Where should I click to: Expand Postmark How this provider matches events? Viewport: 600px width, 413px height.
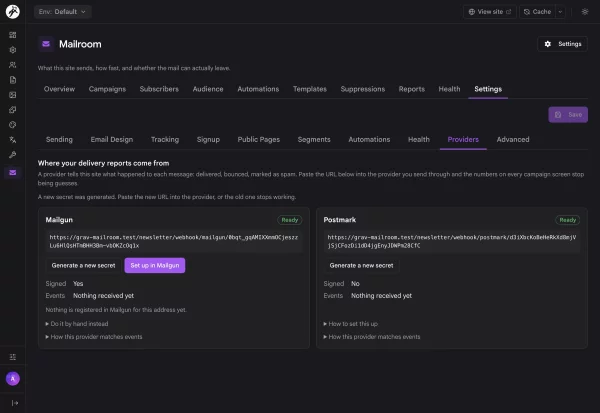(x=372, y=337)
